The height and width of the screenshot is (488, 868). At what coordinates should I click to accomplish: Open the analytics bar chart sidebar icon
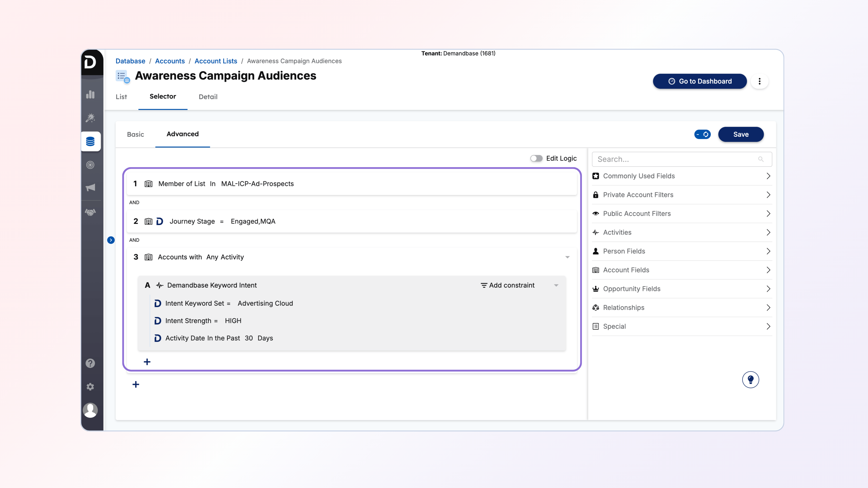[x=90, y=95]
